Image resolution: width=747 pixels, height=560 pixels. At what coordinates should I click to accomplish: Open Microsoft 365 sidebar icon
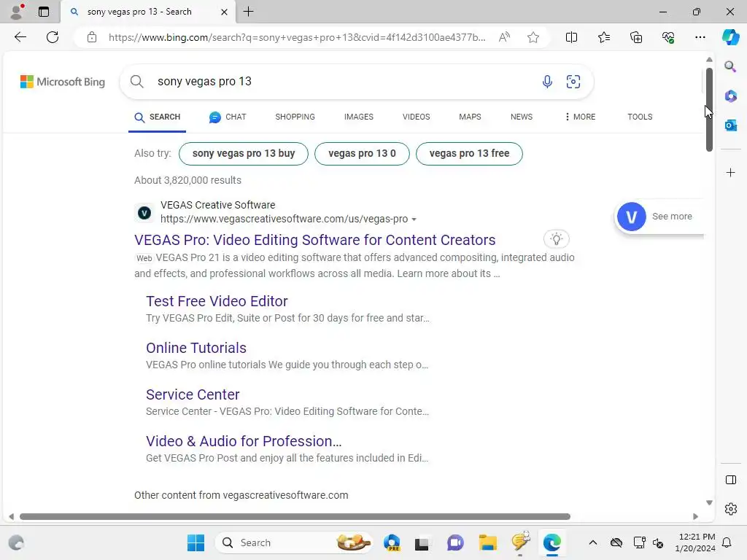point(730,96)
